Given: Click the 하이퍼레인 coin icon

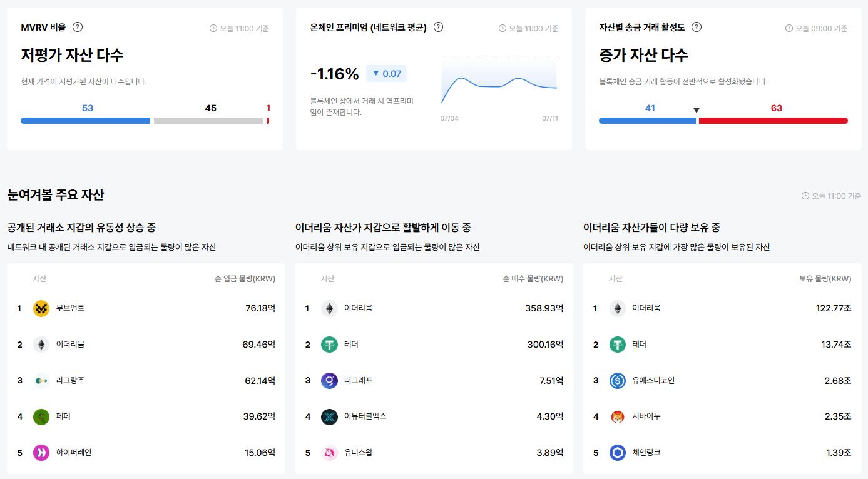Looking at the screenshot, I should pyautogui.click(x=41, y=453).
